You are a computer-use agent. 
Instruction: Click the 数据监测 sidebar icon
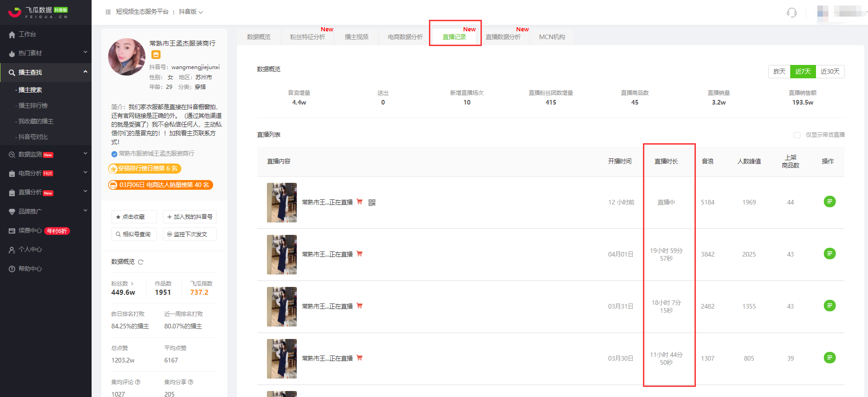(x=12, y=155)
